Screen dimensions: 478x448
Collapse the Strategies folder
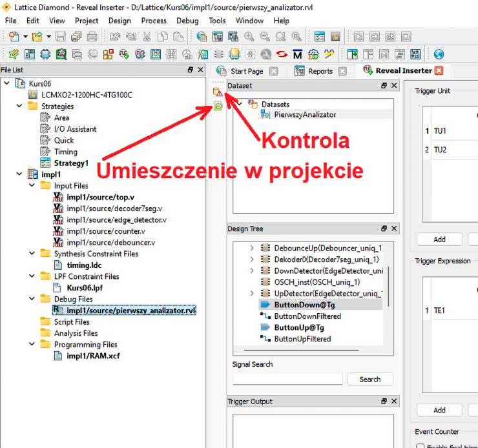click(19, 107)
